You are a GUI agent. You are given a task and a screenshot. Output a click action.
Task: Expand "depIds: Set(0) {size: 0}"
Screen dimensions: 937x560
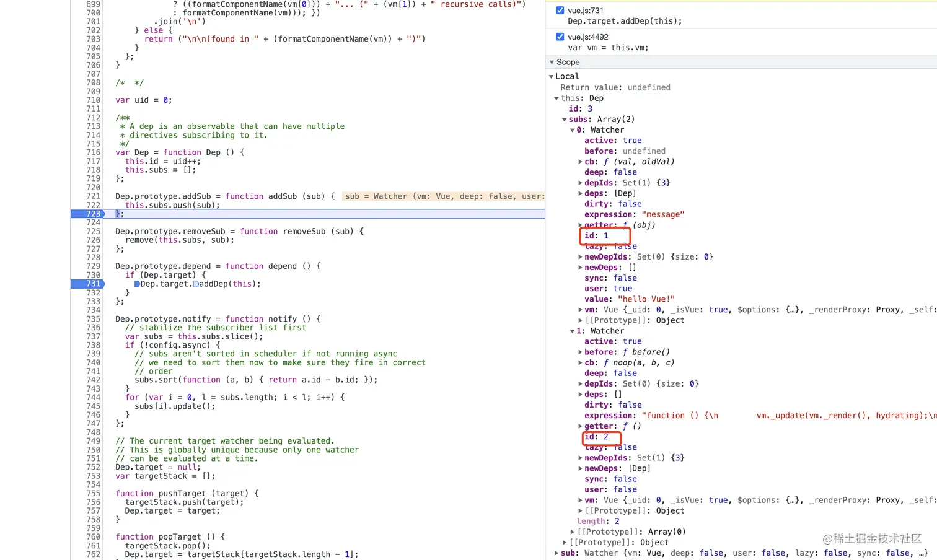580,384
